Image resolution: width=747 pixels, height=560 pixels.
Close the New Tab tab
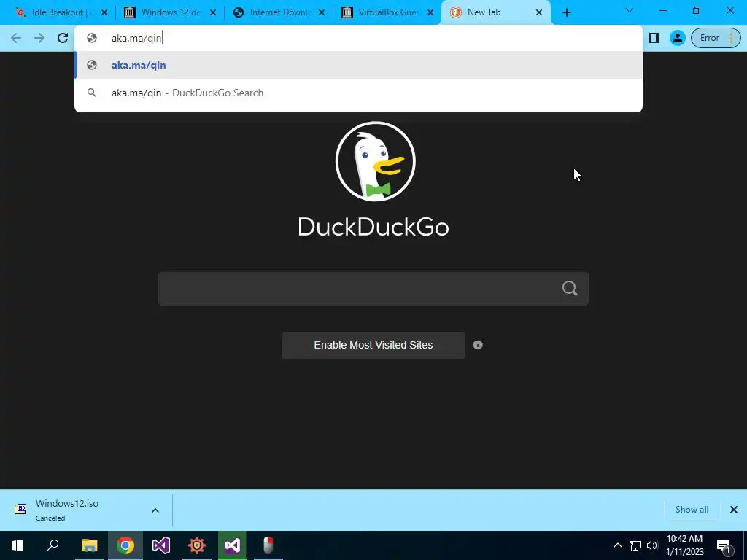(539, 13)
